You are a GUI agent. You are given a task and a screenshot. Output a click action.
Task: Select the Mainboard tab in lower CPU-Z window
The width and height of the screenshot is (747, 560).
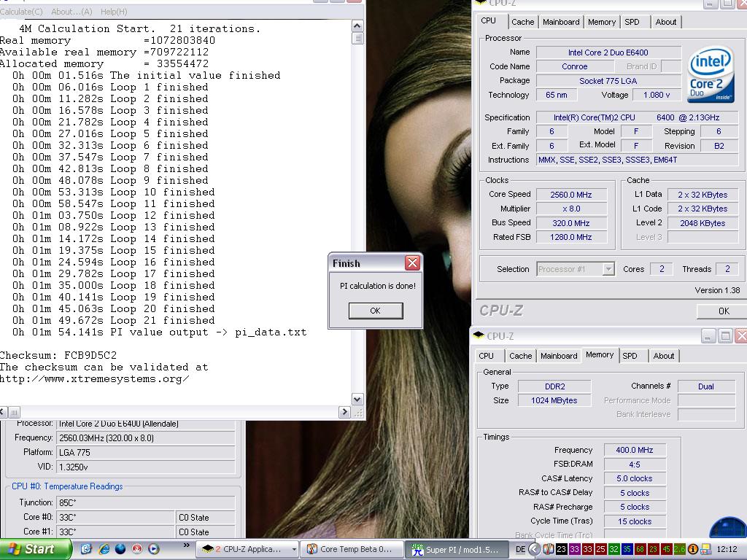[559, 356]
